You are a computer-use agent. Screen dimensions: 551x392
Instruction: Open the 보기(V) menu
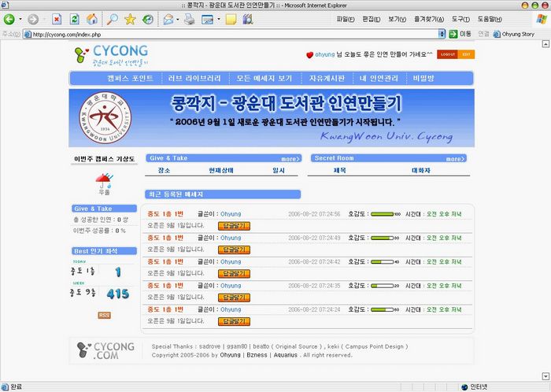pyautogui.click(x=397, y=20)
